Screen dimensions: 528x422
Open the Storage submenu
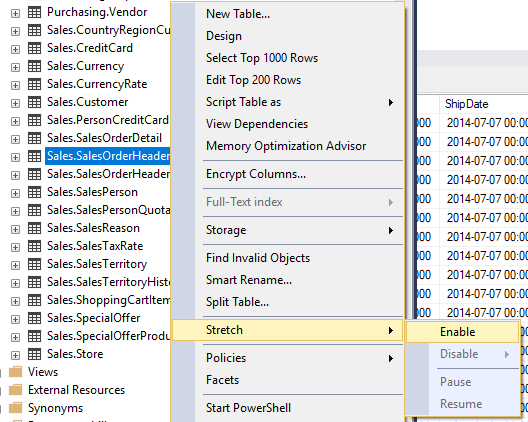(288, 230)
